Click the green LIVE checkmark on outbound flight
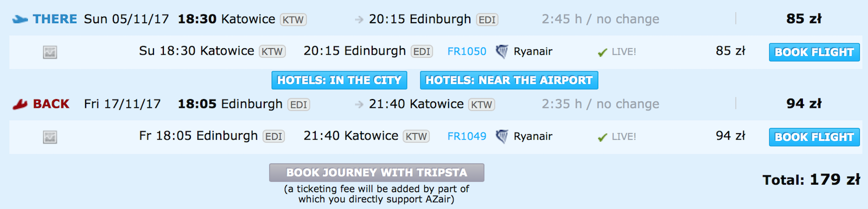868x209 pixels. [x=602, y=53]
